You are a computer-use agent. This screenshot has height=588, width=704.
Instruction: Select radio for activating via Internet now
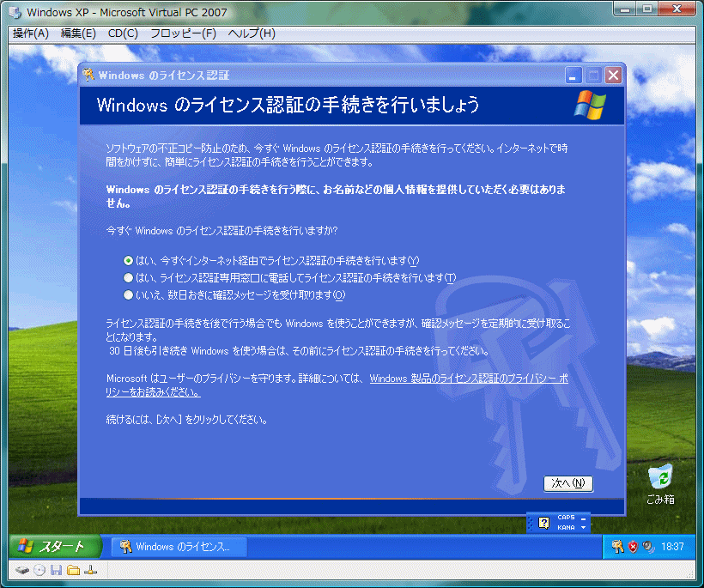pyautogui.click(x=129, y=260)
